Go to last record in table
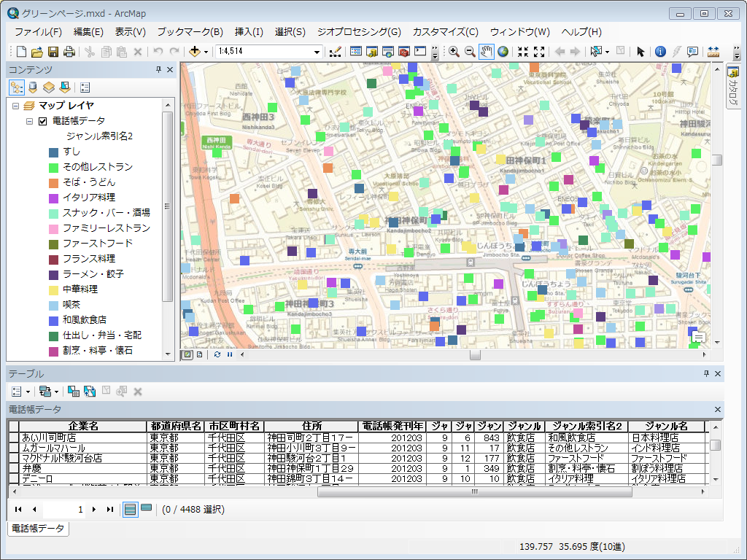Screen dimensions: 747x560 click(x=110, y=510)
